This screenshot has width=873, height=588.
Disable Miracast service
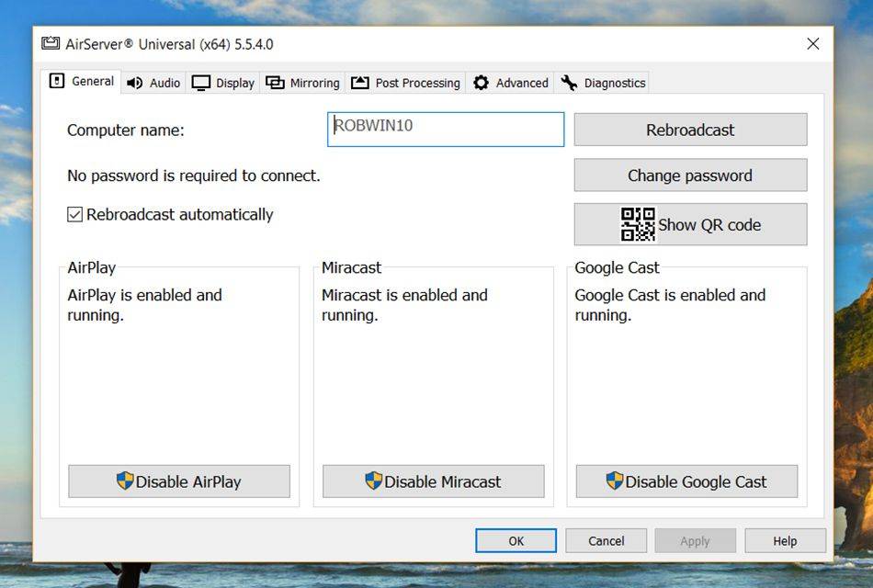coord(433,481)
